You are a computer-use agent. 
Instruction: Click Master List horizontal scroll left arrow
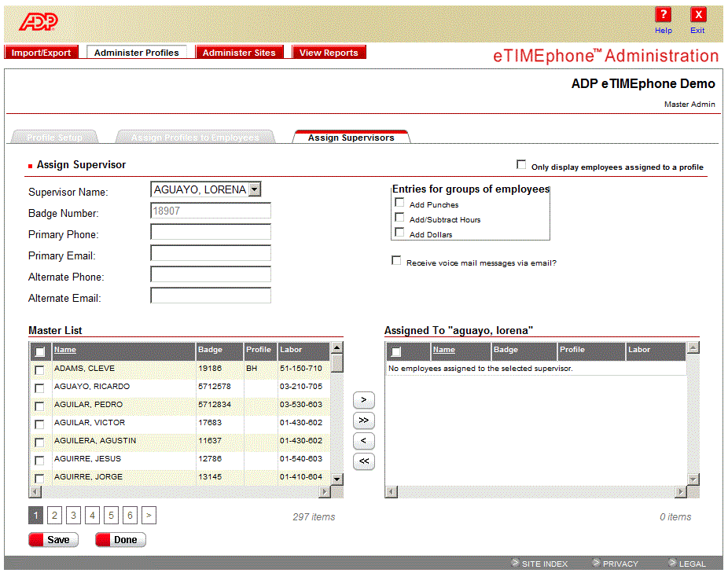coord(35,492)
